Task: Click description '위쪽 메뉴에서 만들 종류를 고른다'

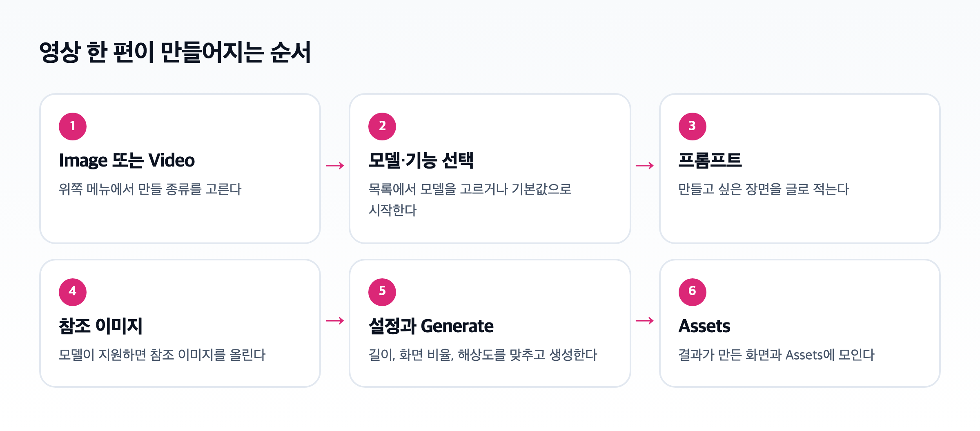Action: [150, 189]
